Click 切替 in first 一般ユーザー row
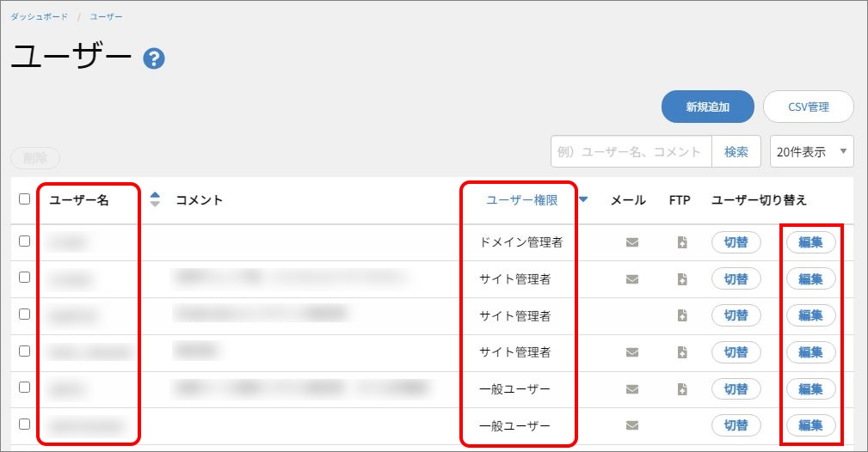This screenshot has height=452, width=868. (736, 389)
